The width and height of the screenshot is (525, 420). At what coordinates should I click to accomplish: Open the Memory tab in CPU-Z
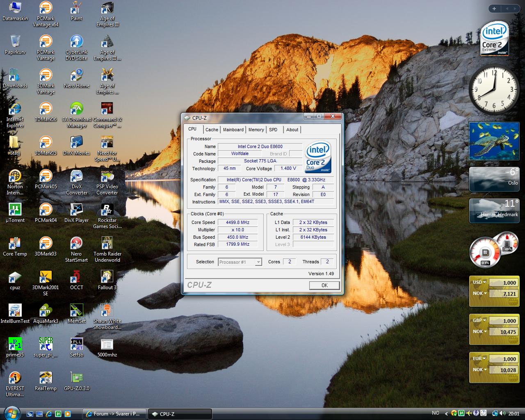click(x=256, y=130)
